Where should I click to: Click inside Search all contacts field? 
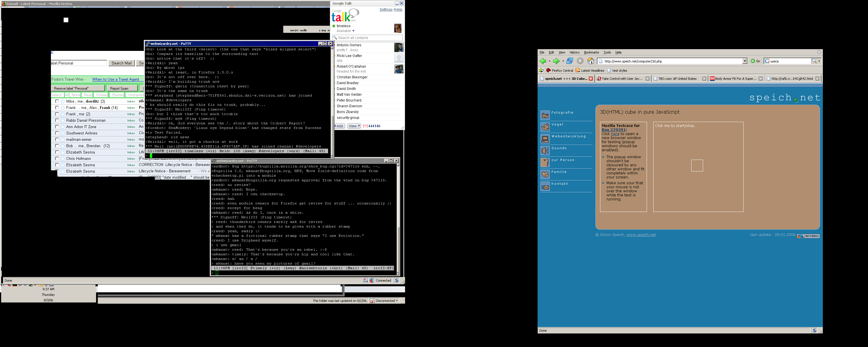point(367,38)
